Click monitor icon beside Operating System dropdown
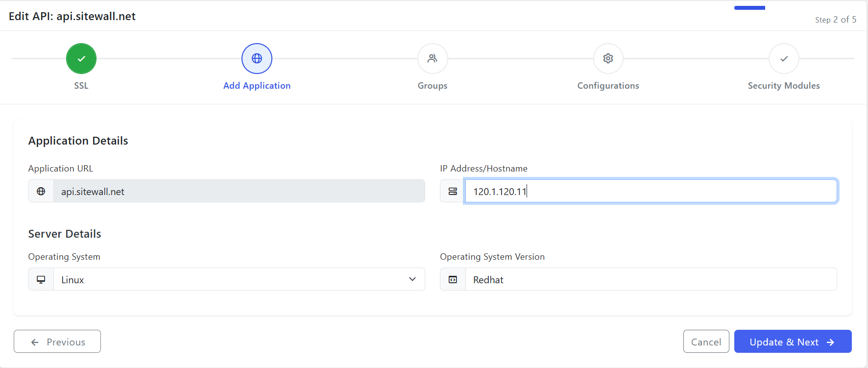 (41, 279)
